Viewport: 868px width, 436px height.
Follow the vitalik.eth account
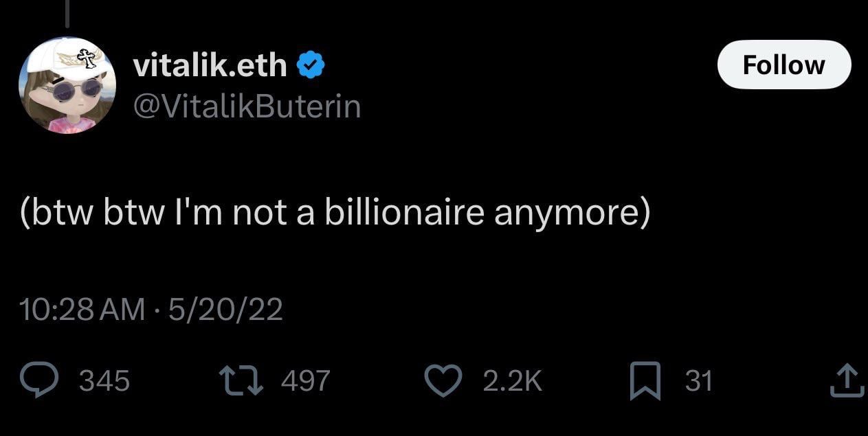coord(783,65)
